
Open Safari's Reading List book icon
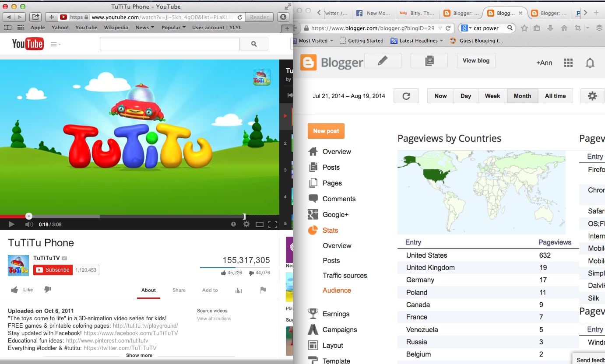[7, 27]
